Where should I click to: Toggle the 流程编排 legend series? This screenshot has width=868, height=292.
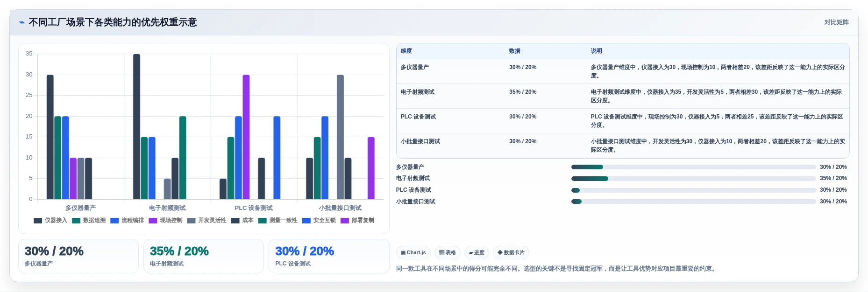[x=127, y=221]
